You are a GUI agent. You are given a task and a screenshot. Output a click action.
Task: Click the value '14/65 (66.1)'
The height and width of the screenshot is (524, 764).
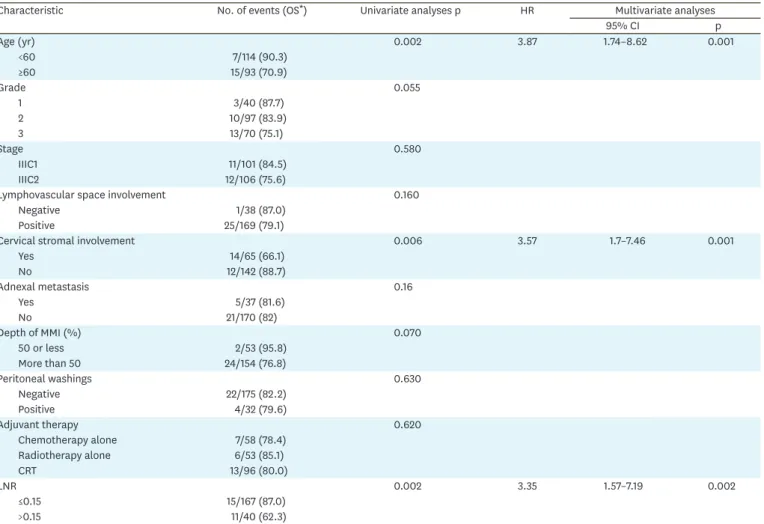[x=257, y=256]
